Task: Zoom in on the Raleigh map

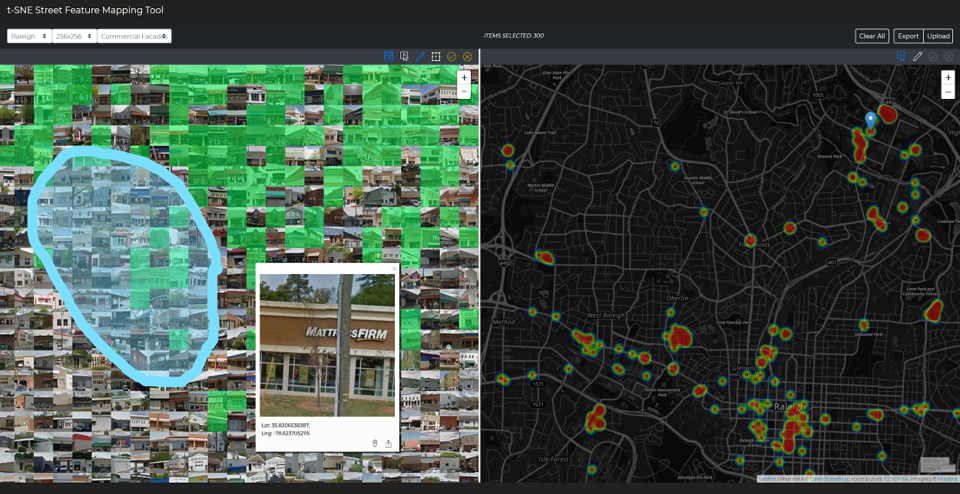Action: 948,78
